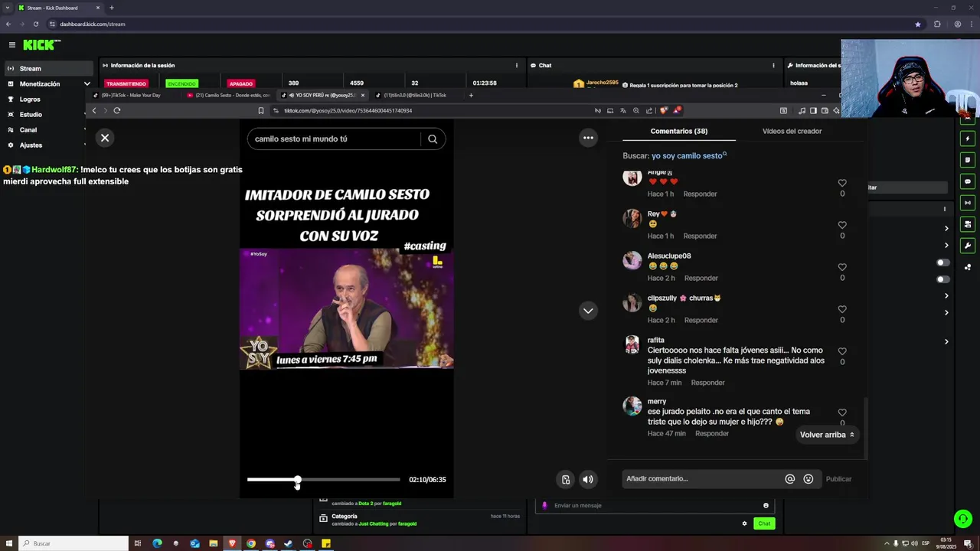Click Brave Shields icon in TikTok window
The height and width of the screenshot is (551, 980).
tap(663, 110)
